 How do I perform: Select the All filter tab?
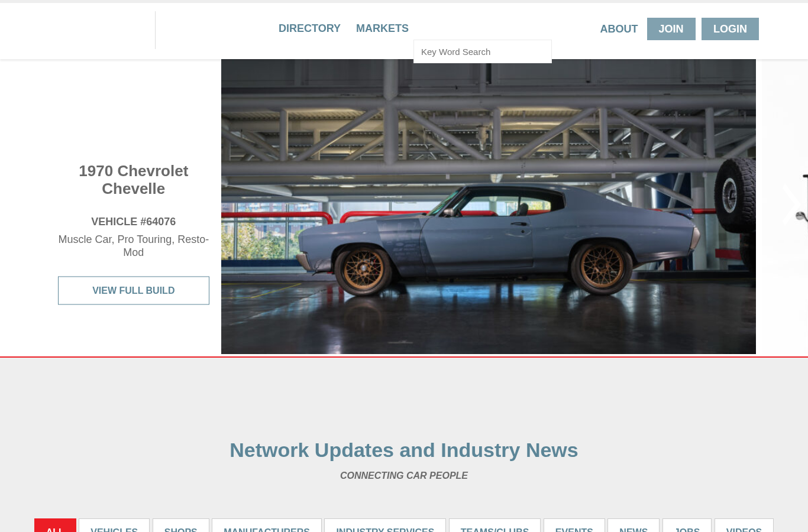pyautogui.click(x=55, y=525)
